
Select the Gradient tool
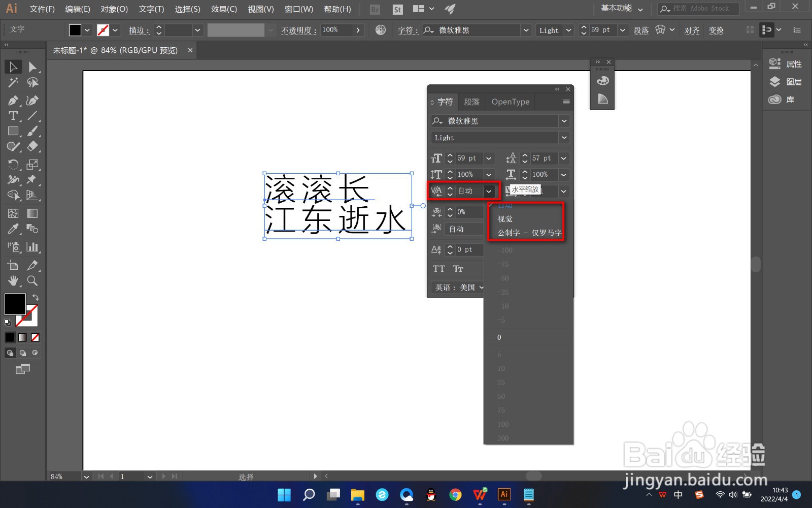(32, 213)
